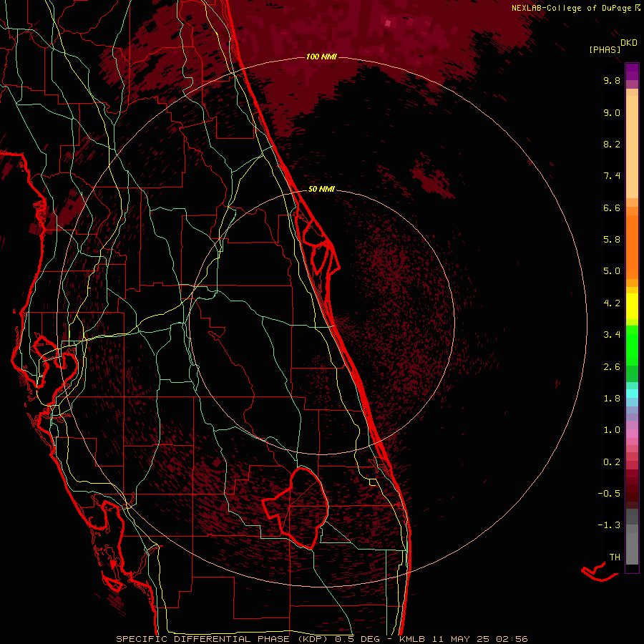Click the [PHAS] legend unit label
Viewport: 644px width, 644px height.
(605, 49)
